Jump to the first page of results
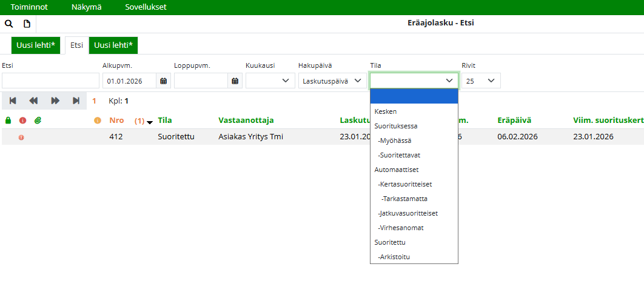 tap(13, 101)
